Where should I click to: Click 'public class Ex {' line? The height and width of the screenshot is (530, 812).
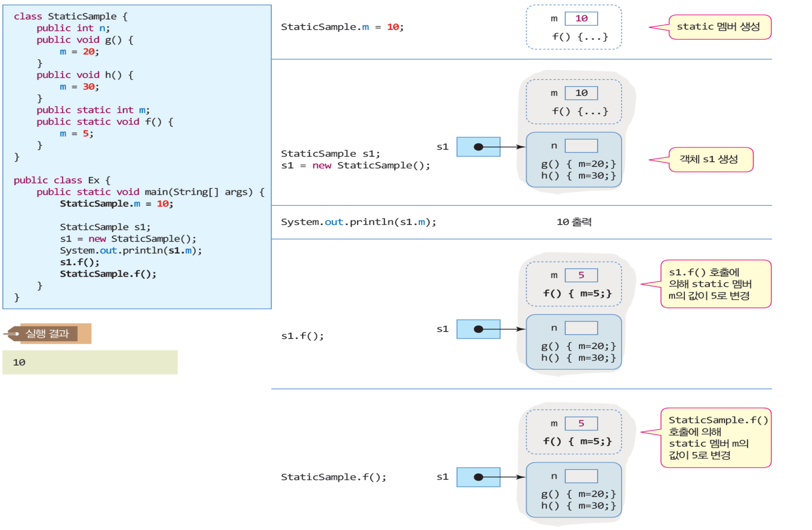62,180
